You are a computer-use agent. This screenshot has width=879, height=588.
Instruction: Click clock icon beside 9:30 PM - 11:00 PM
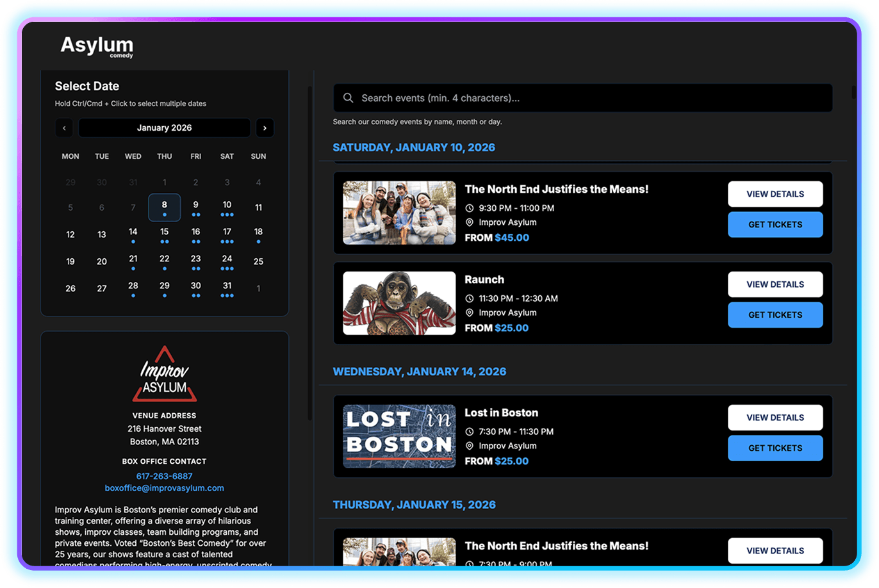point(469,208)
